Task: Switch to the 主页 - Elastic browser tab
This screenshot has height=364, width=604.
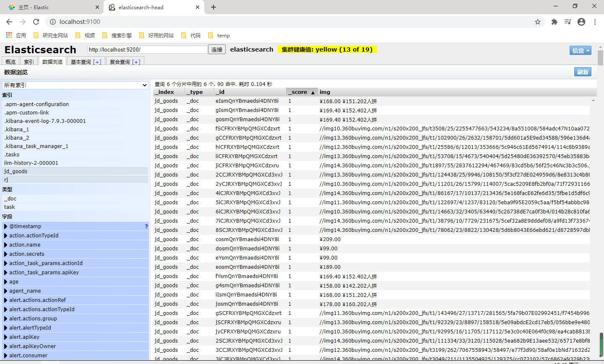Action: coord(52,7)
